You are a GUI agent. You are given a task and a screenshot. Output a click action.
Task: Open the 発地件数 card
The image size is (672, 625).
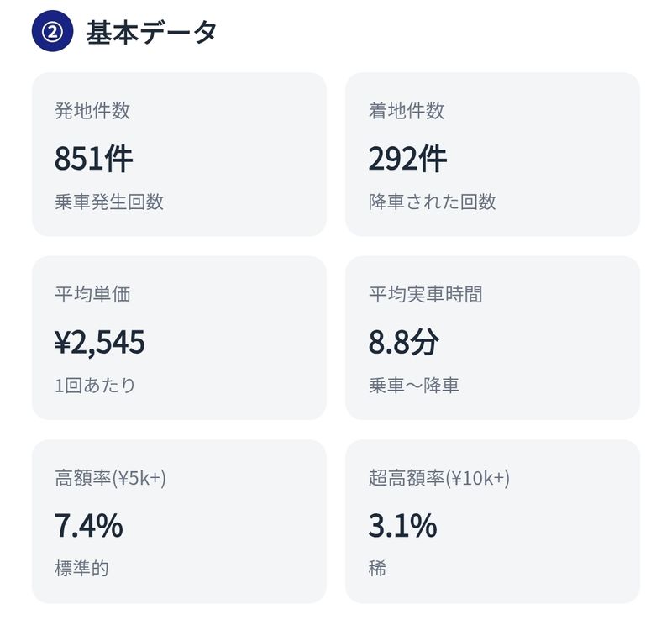[x=179, y=155]
